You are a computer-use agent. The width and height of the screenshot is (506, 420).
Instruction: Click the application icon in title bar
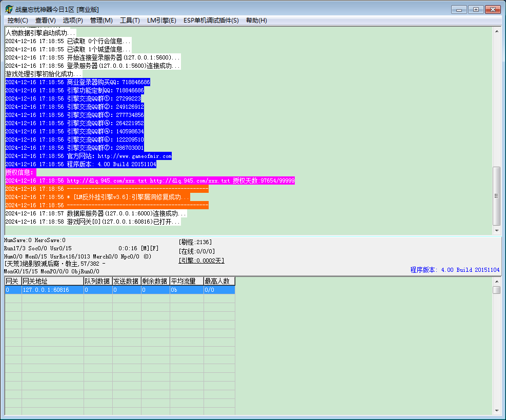tap(9, 9)
